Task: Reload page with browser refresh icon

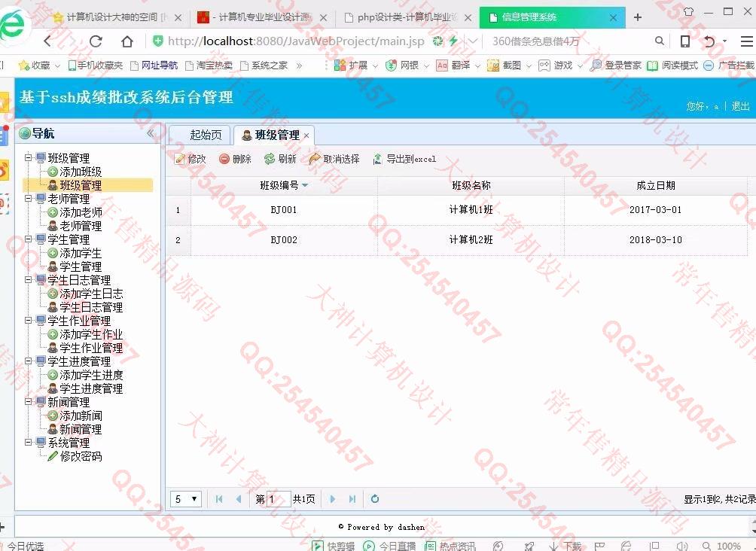Action: 96,41
